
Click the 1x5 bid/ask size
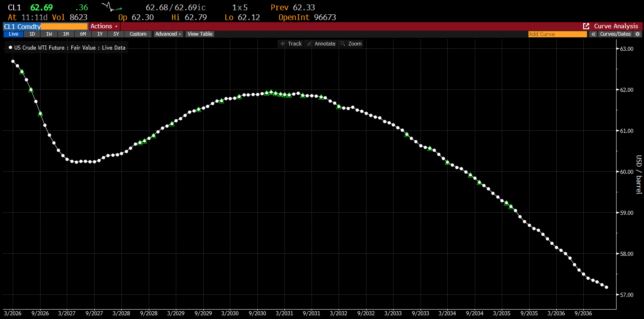point(240,7)
